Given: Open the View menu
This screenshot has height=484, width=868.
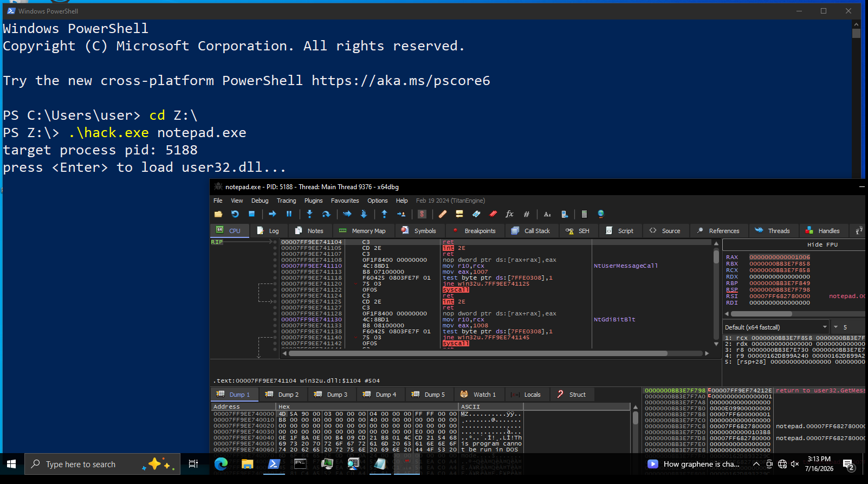Looking at the screenshot, I should 237,201.
